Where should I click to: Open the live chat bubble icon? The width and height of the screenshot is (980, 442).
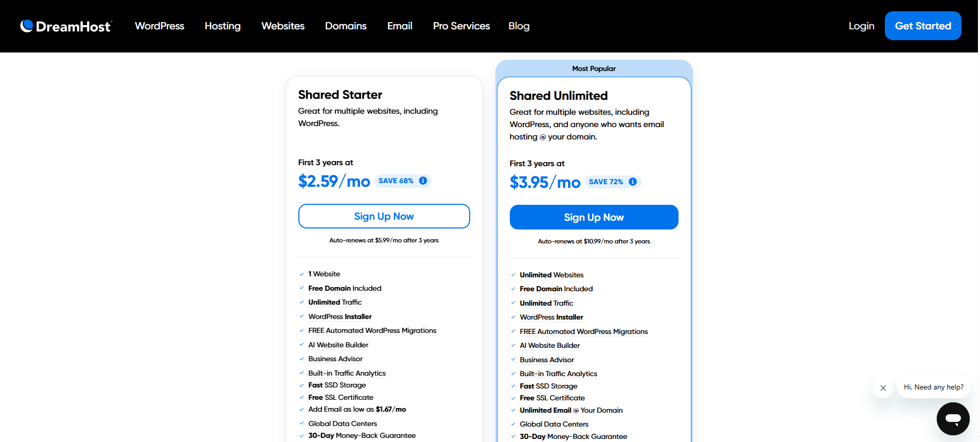click(953, 419)
